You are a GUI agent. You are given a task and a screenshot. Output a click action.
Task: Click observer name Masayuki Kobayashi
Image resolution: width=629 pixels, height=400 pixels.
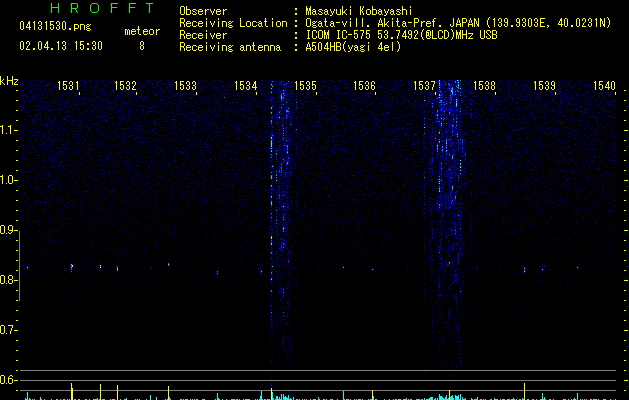[x=359, y=11]
